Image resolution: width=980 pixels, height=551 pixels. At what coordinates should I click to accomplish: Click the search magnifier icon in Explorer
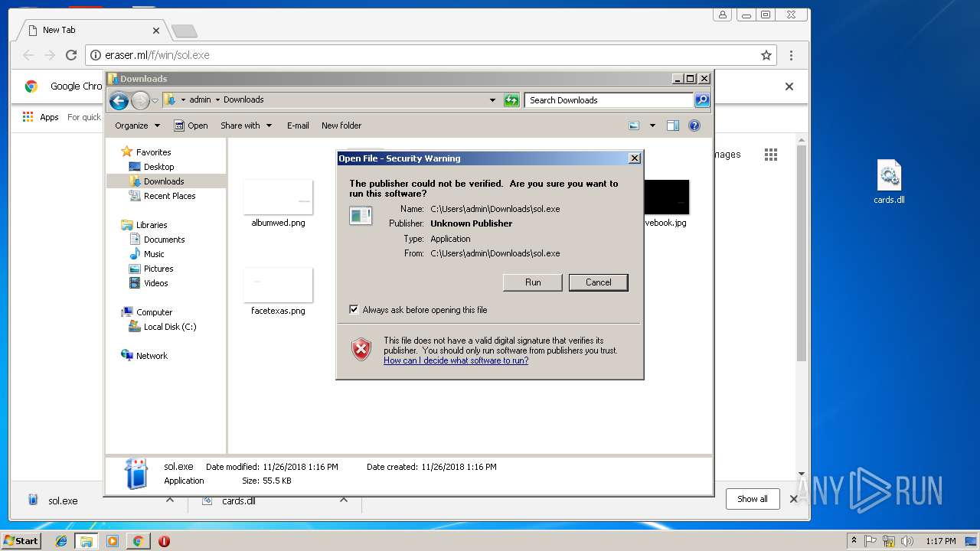[x=701, y=100]
